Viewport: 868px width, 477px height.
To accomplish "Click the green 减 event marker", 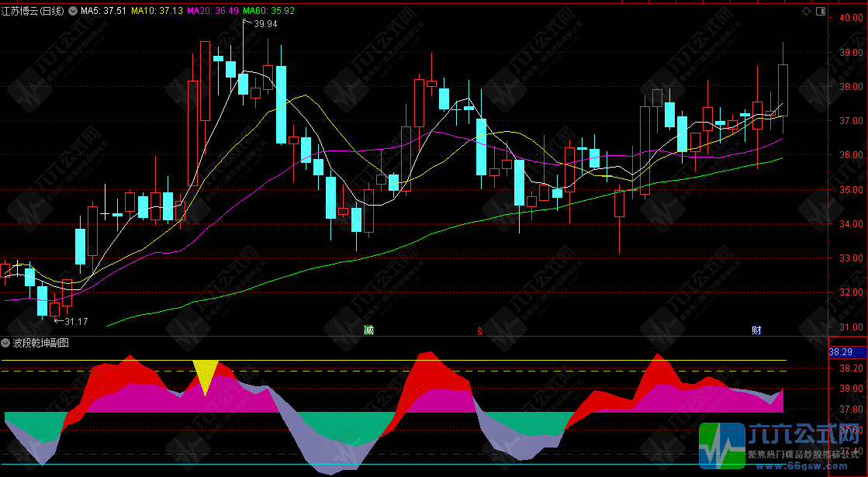I will [x=368, y=330].
